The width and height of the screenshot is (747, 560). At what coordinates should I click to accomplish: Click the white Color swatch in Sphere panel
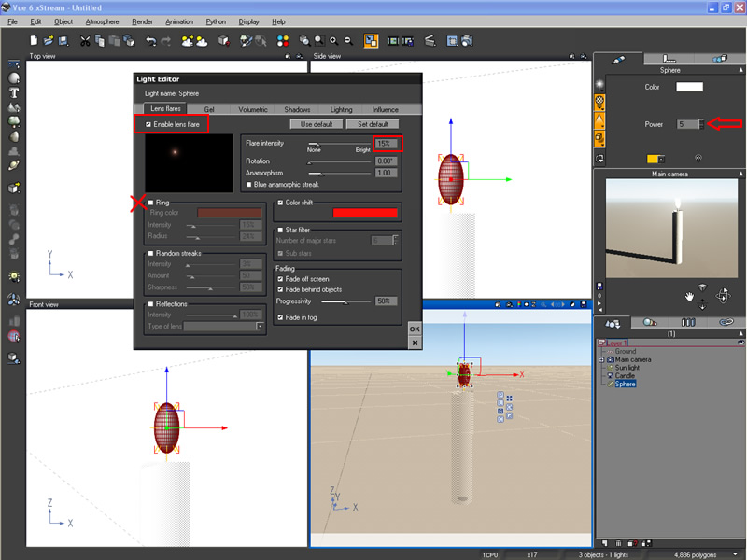[689, 87]
